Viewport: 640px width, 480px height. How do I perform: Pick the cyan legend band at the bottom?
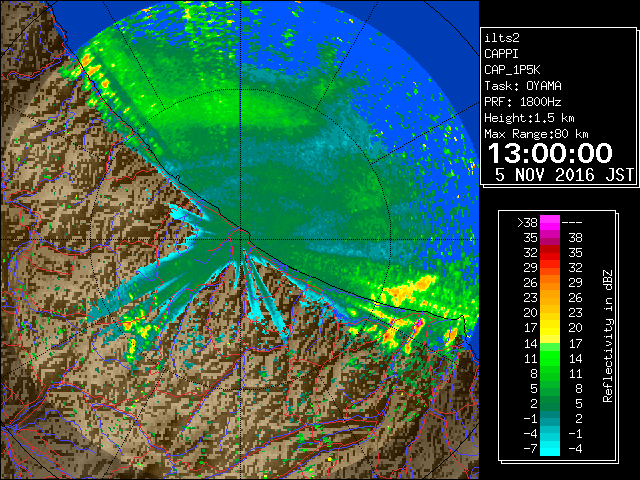pos(550,448)
